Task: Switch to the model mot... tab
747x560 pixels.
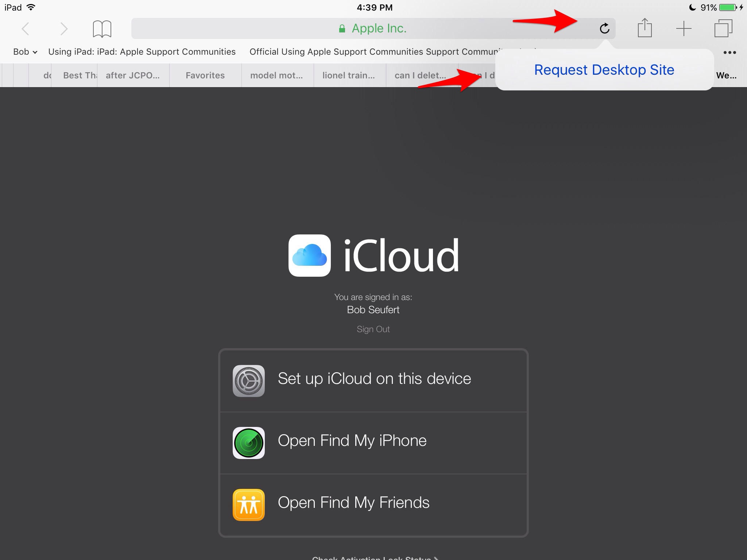Action: tap(276, 75)
